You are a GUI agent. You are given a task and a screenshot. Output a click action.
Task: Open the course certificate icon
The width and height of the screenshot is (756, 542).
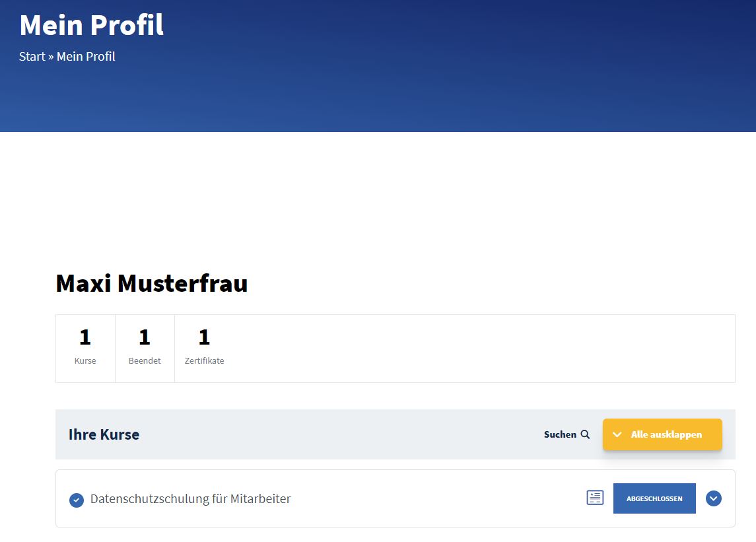595,498
